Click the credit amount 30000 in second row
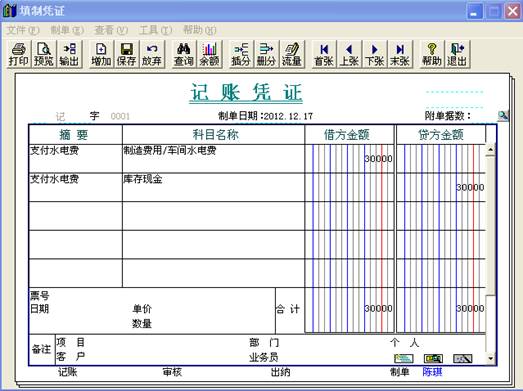The height and width of the screenshot is (391, 523). point(470,187)
